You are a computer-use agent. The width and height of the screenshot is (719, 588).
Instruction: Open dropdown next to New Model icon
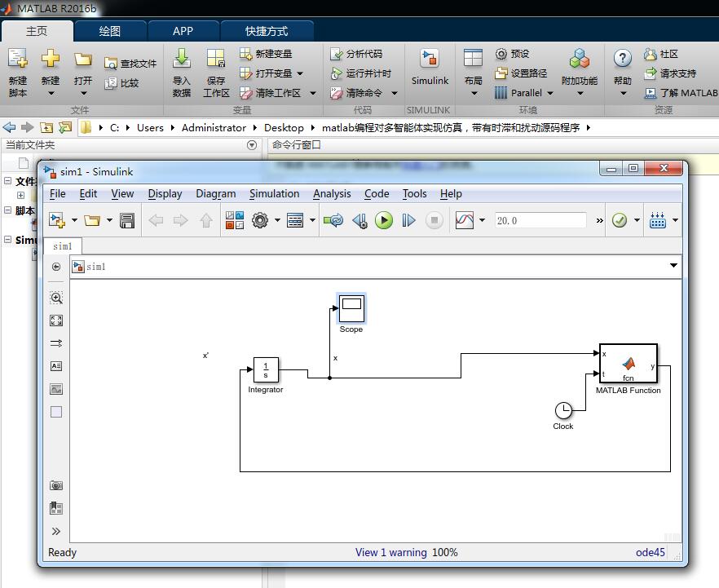point(74,221)
